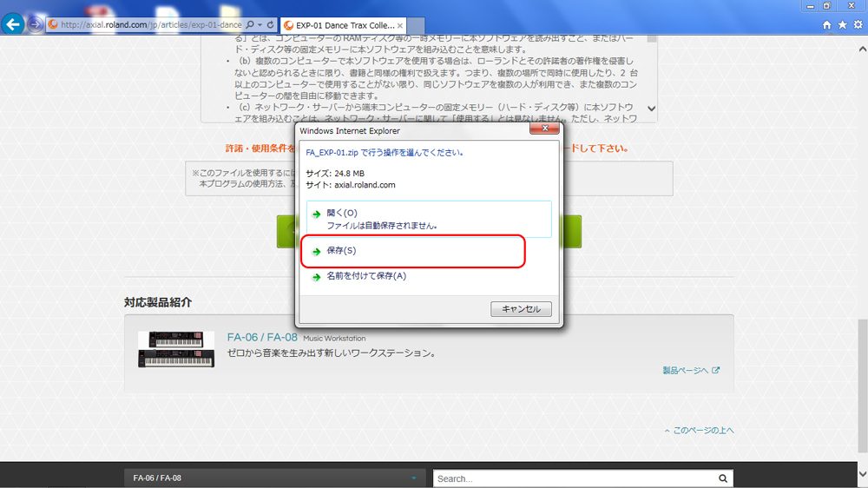Screen dimensions: 868x488
Task: Minimize the browser window
Action: click(810, 6)
